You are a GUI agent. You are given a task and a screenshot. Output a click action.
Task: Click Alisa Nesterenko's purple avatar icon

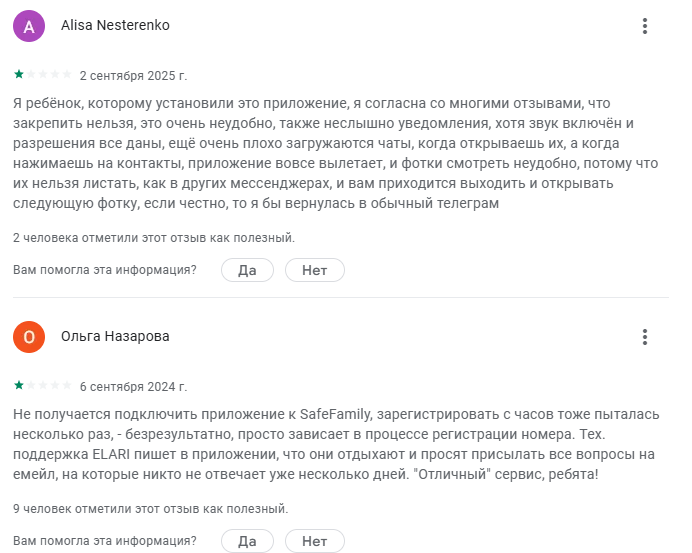pyautogui.click(x=29, y=26)
